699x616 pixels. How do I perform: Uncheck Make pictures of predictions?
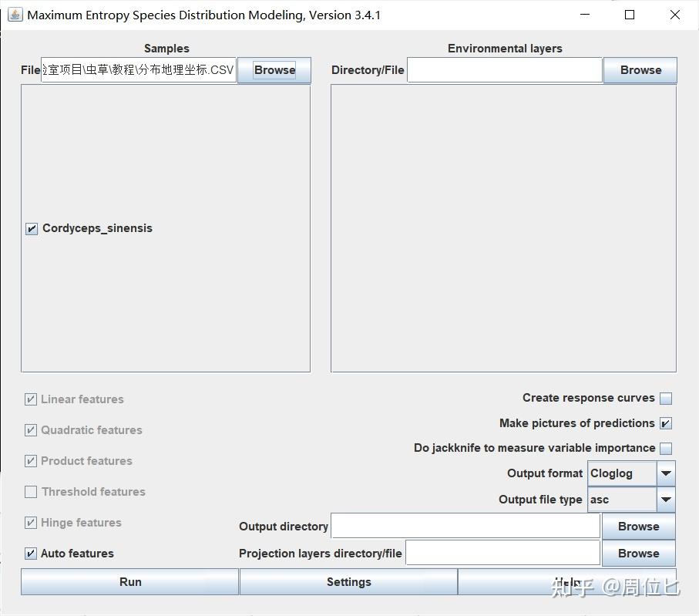tap(666, 423)
